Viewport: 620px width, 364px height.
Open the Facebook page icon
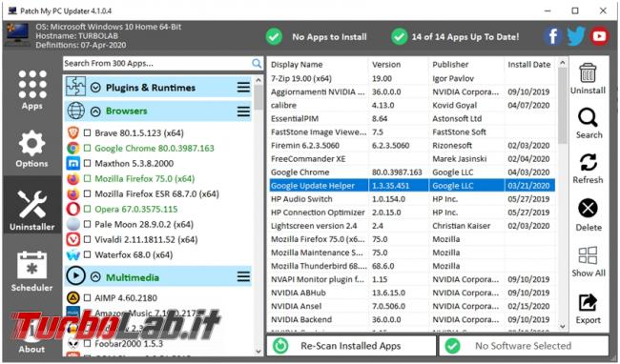553,36
